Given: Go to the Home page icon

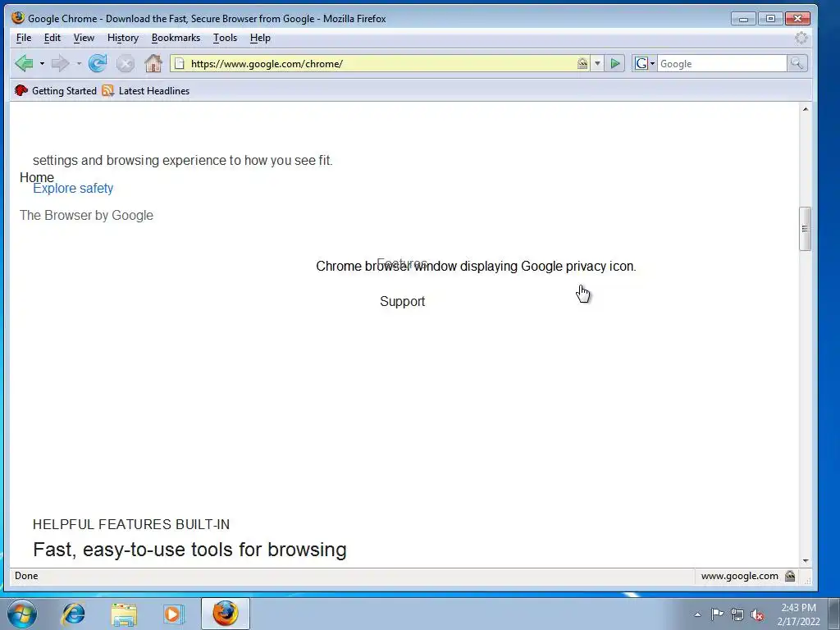Looking at the screenshot, I should 153,63.
